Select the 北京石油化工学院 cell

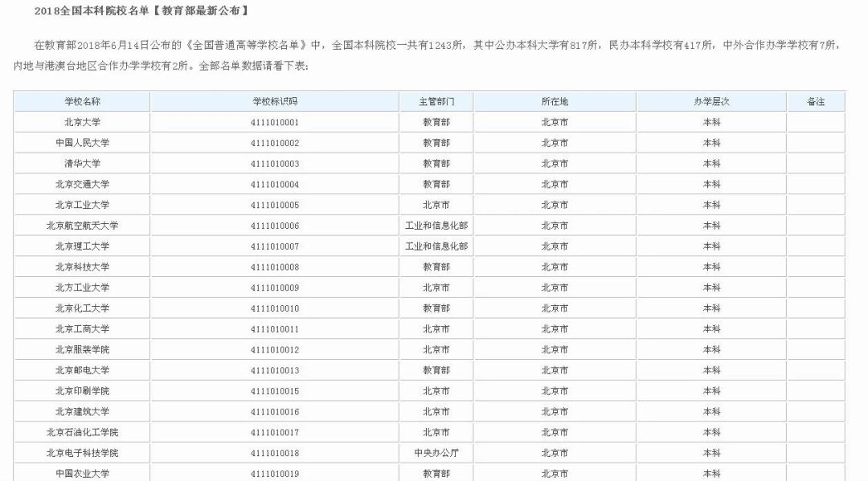point(82,432)
